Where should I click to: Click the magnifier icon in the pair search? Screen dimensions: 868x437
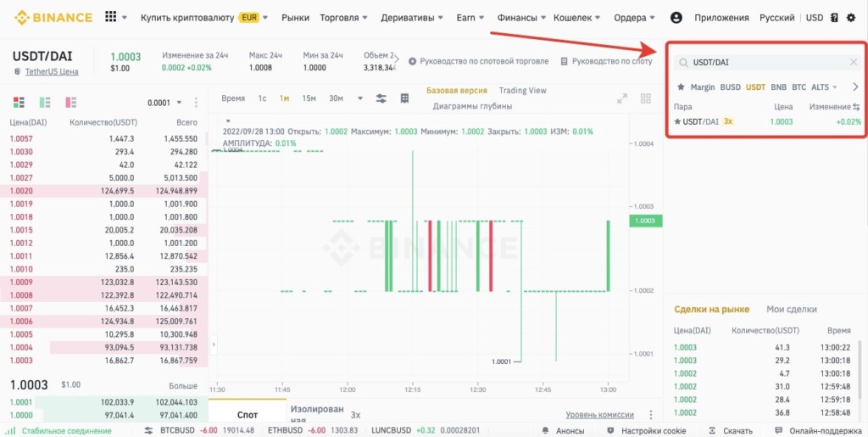684,63
